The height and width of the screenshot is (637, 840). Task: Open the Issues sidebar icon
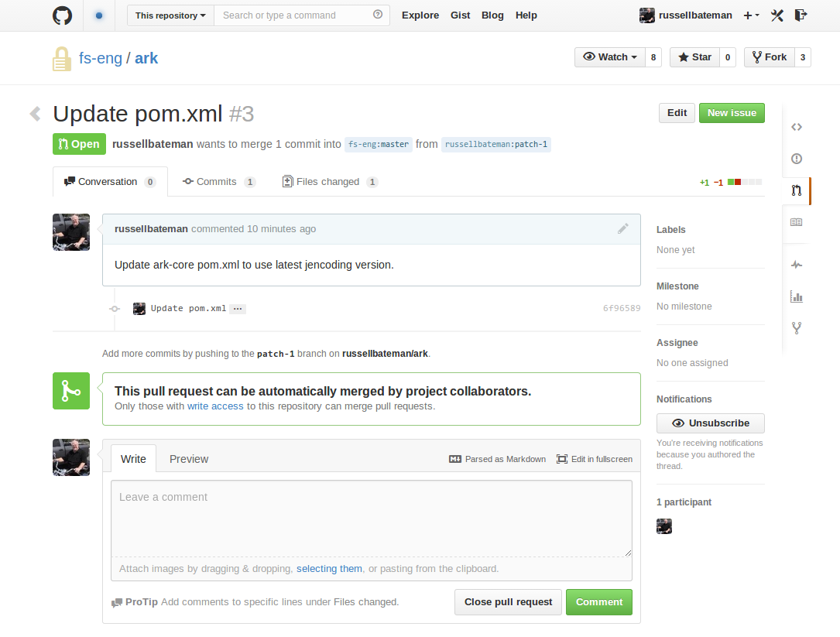[797, 159]
